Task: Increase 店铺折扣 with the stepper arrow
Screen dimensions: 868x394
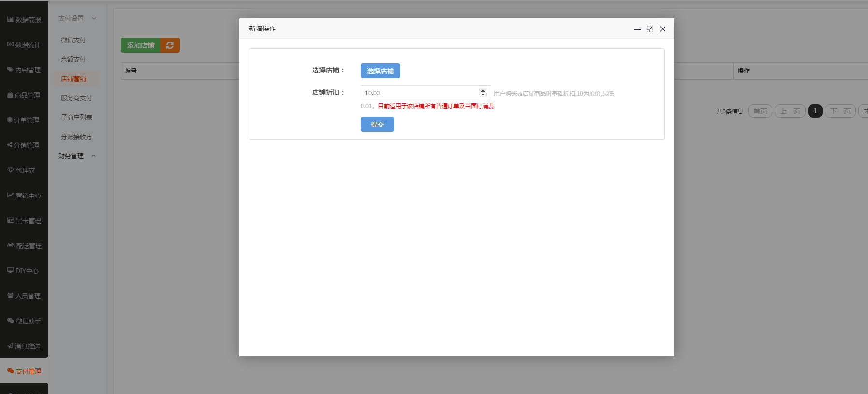Action: pyautogui.click(x=483, y=91)
